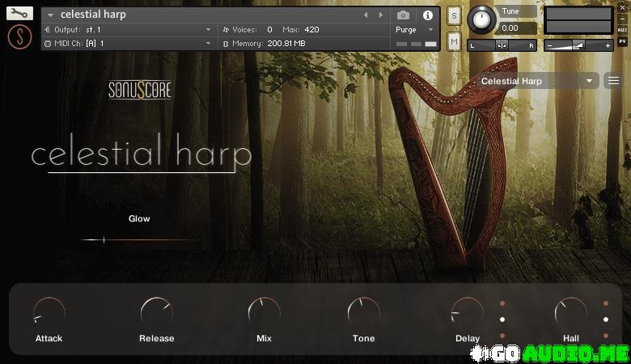The height and width of the screenshot is (364, 631).
Task: Click the output euro-style icon
Action: pos(48,30)
